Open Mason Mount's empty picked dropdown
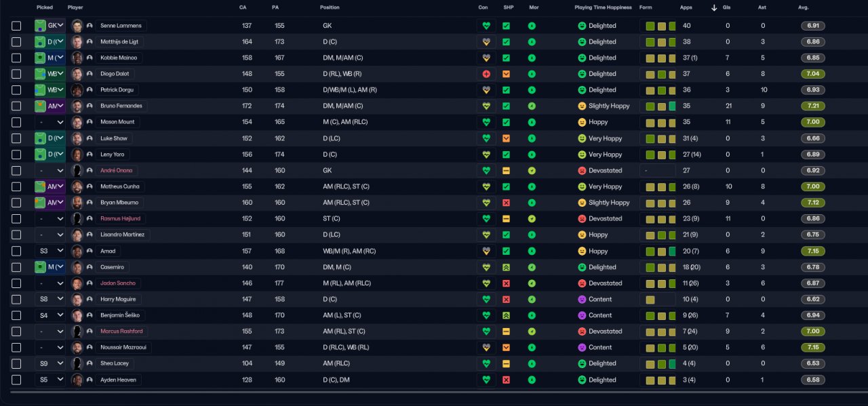This screenshot has height=406, width=868. [50, 122]
